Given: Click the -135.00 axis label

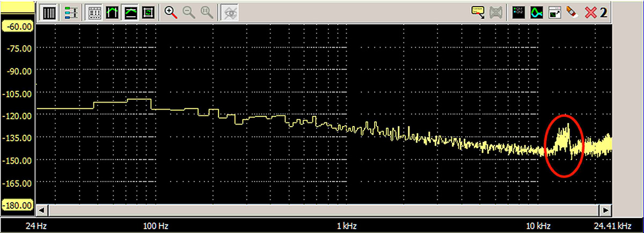Looking at the screenshot, I should (x=19, y=138).
